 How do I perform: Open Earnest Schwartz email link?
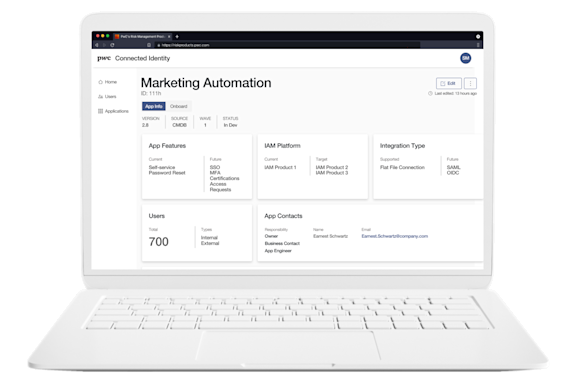click(395, 236)
